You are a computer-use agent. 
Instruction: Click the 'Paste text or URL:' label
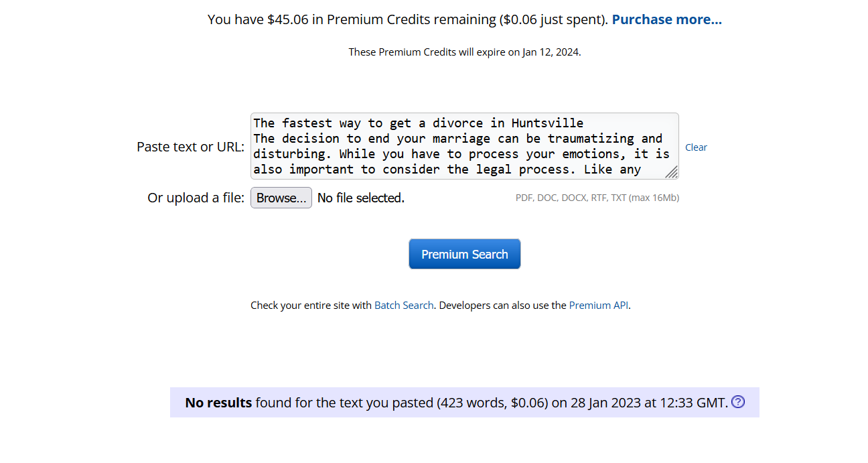190,147
